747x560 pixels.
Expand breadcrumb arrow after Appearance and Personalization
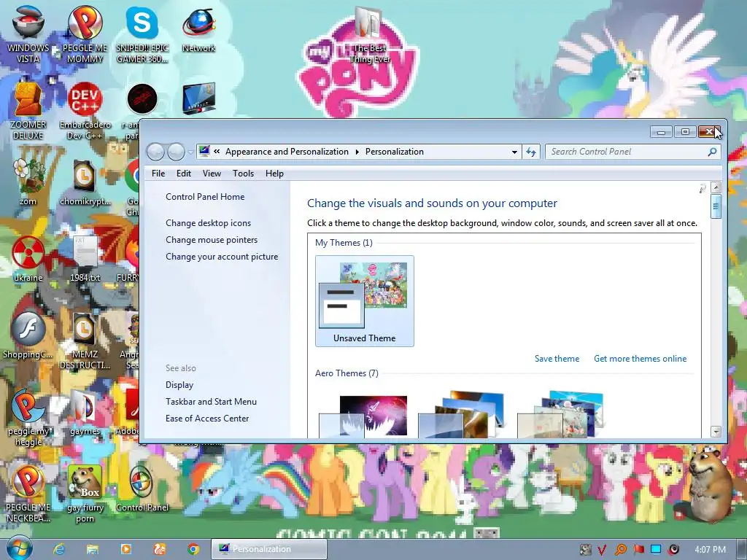pyautogui.click(x=357, y=152)
